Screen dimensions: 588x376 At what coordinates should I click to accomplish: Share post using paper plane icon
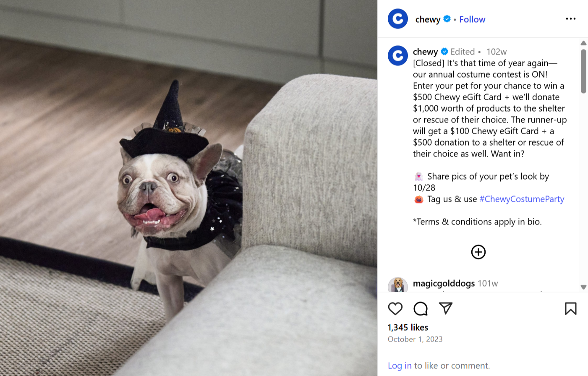(445, 308)
